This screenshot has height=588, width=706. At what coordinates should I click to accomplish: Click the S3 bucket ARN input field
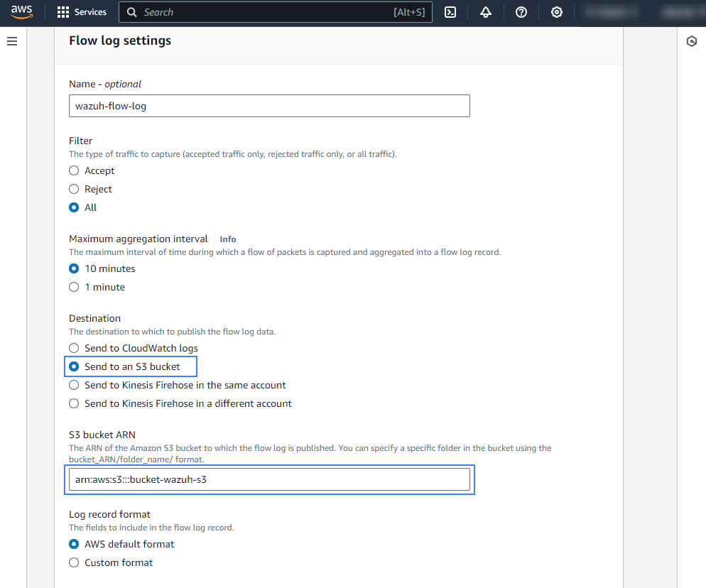[269, 479]
